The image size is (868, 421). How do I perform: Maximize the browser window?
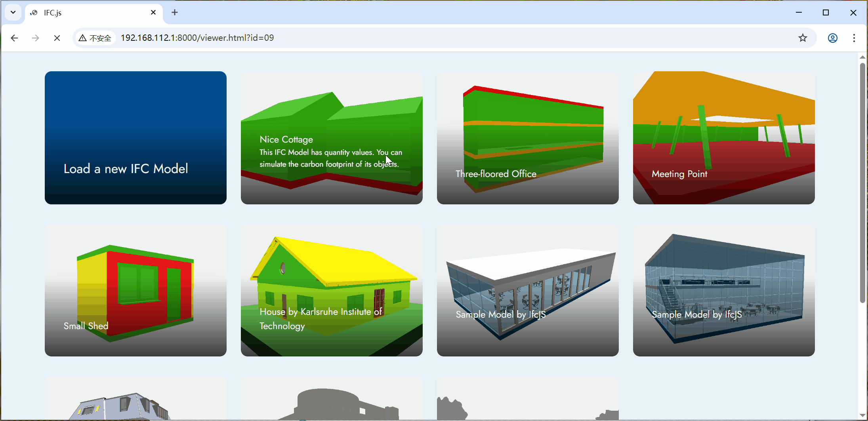[x=826, y=13]
